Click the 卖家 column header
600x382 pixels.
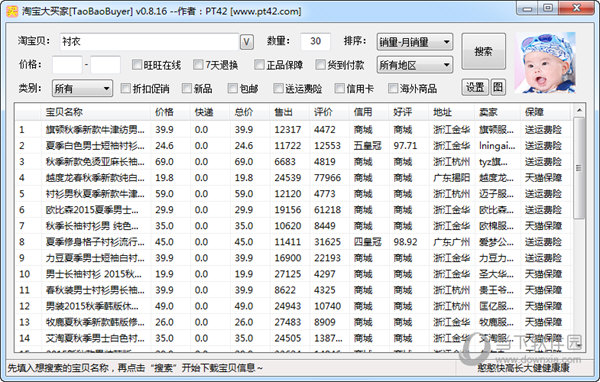click(x=498, y=112)
